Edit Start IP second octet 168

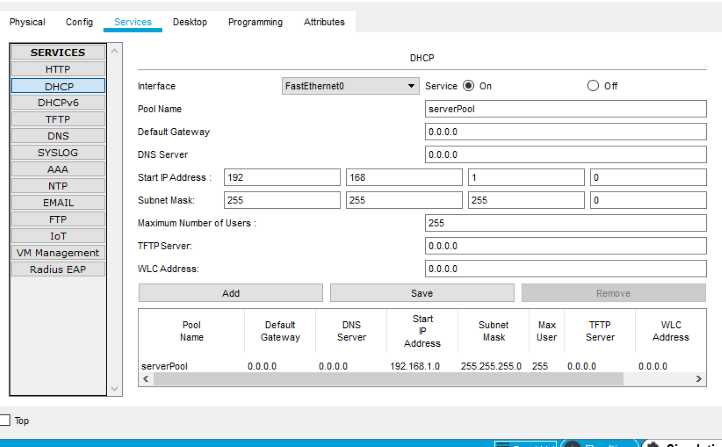(x=404, y=177)
